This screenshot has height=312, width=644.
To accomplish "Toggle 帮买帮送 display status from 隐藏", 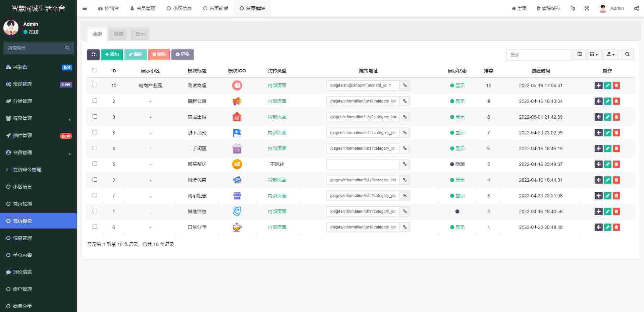I will pos(457,164).
